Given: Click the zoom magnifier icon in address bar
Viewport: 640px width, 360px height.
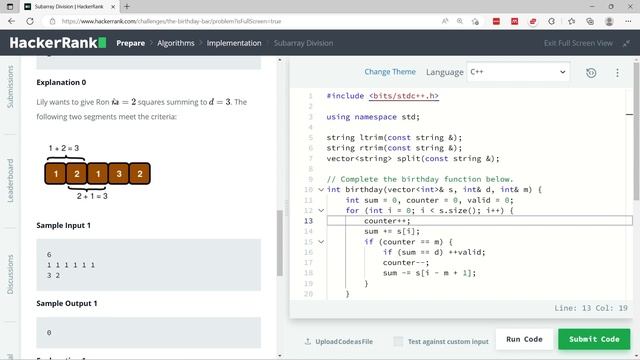Looking at the screenshot, I should tap(460, 21).
